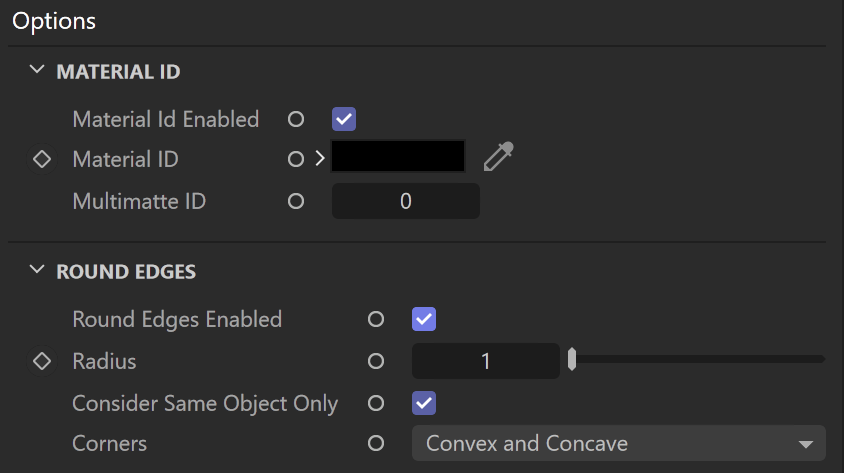Click animation circle for Material Id Enabled
Screen dimensions: 844x473
(296, 119)
